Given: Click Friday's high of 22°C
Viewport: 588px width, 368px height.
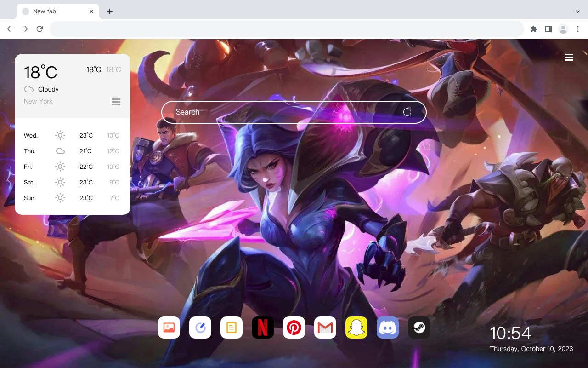Looking at the screenshot, I should (86, 167).
